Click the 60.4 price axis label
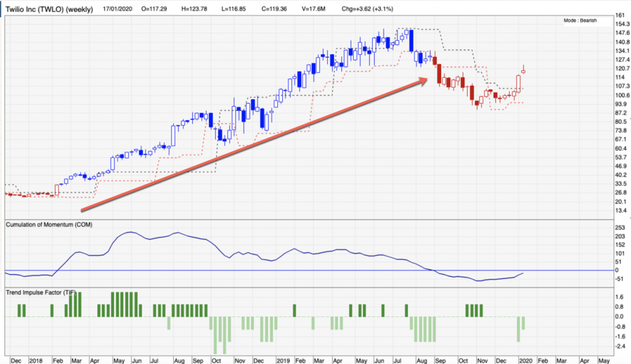The width and height of the screenshot is (631, 364). (x=621, y=148)
